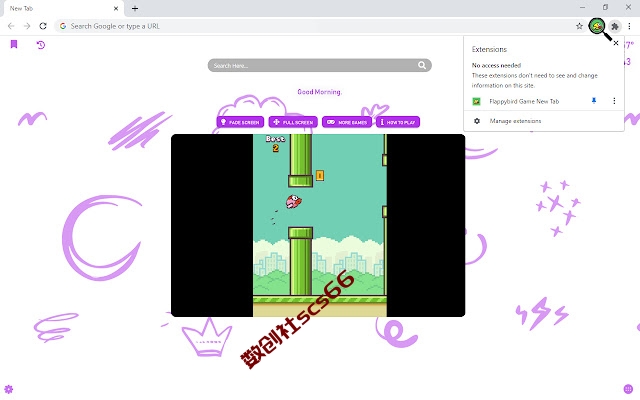Minimize the Chrome window

pos(582,7)
